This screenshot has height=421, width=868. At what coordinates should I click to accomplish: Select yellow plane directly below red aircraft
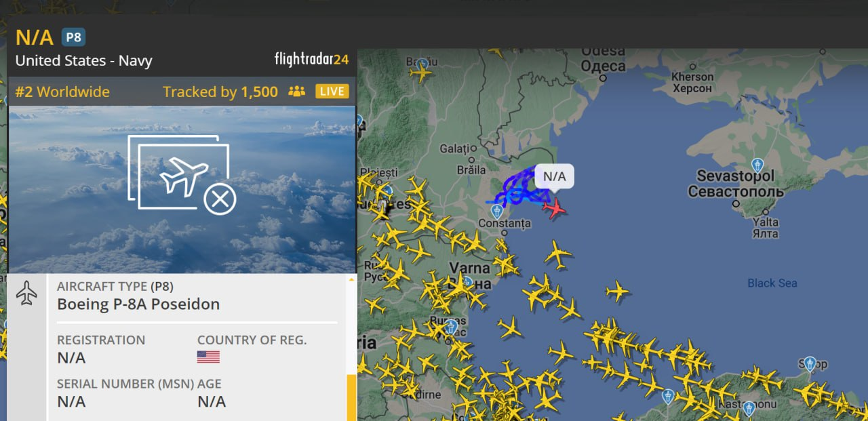click(x=557, y=256)
